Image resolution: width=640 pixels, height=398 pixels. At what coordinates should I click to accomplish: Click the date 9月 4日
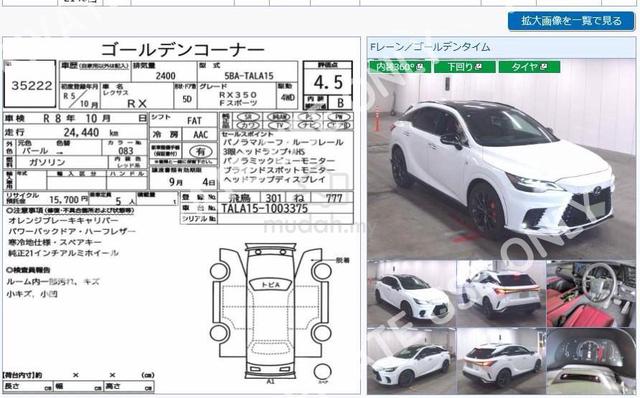[x=191, y=182]
